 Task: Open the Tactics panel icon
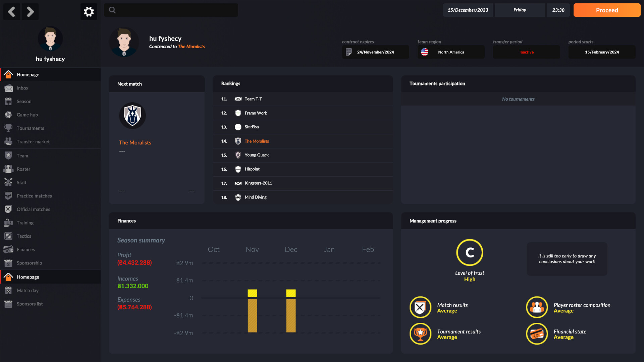coord(8,236)
